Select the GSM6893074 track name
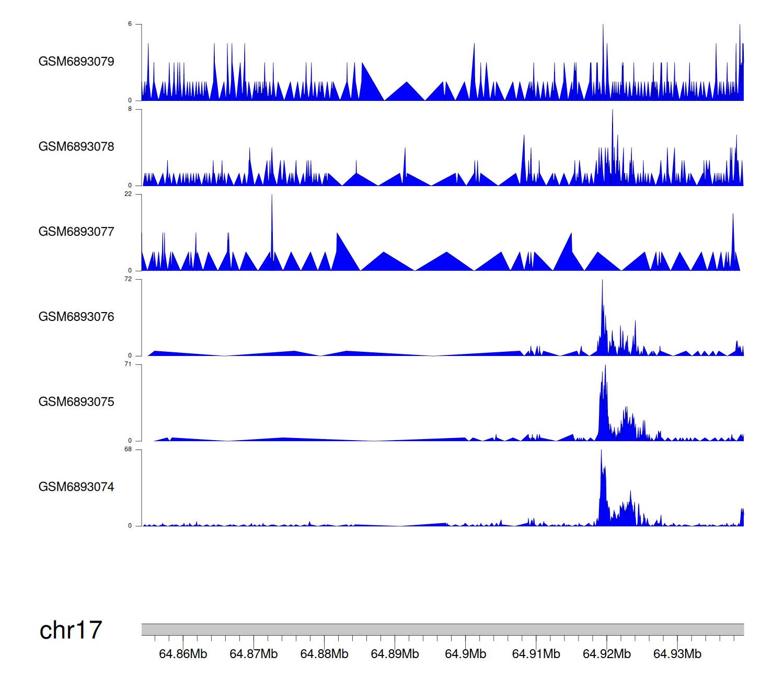Screen dimensions: 784x690 (76, 487)
